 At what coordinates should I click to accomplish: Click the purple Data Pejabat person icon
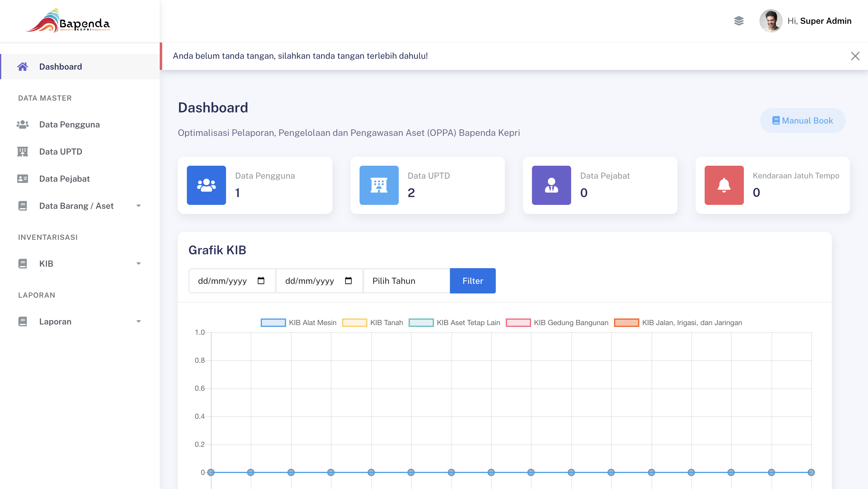pos(551,185)
